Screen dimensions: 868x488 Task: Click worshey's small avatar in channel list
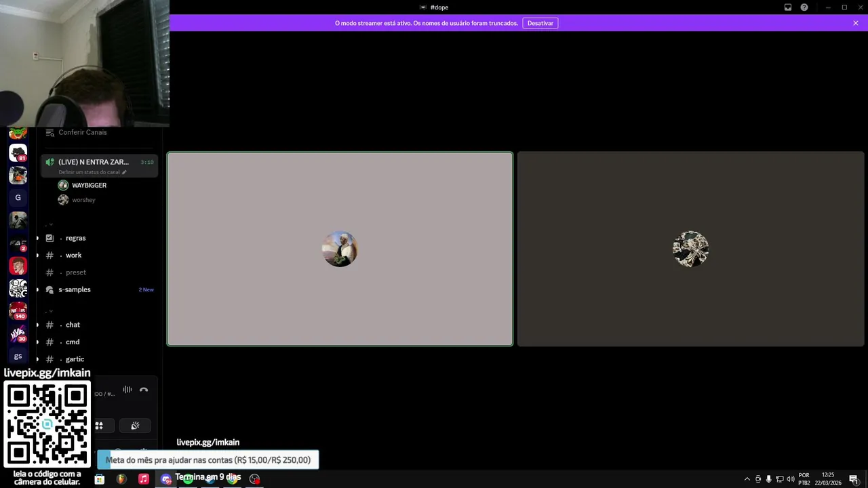pos(63,200)
